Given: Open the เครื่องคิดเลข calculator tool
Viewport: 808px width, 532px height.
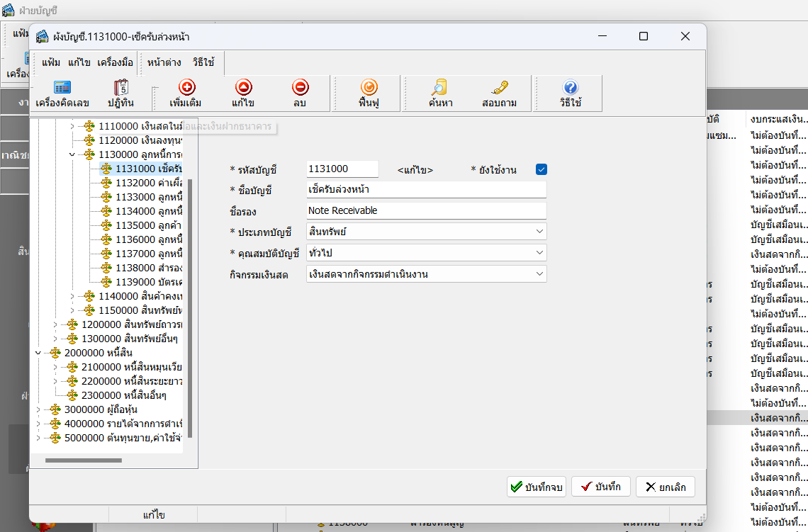Looking at the screenshot, I should (x=62, y=88).
